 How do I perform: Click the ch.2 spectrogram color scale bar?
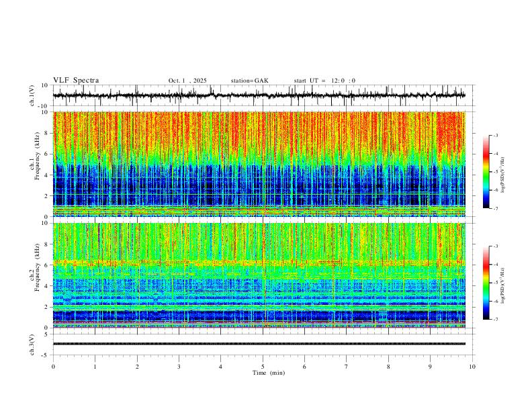tap(486, 283)
